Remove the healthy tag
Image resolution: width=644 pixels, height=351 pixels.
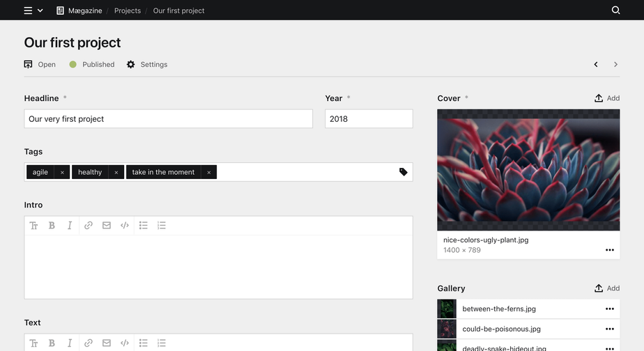[116, 173]
